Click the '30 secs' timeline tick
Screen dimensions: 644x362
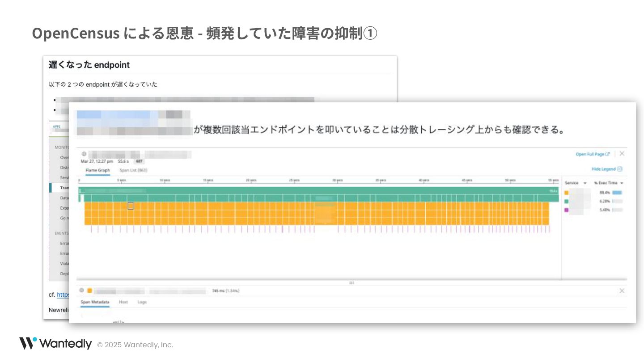(x=337, y=180)
